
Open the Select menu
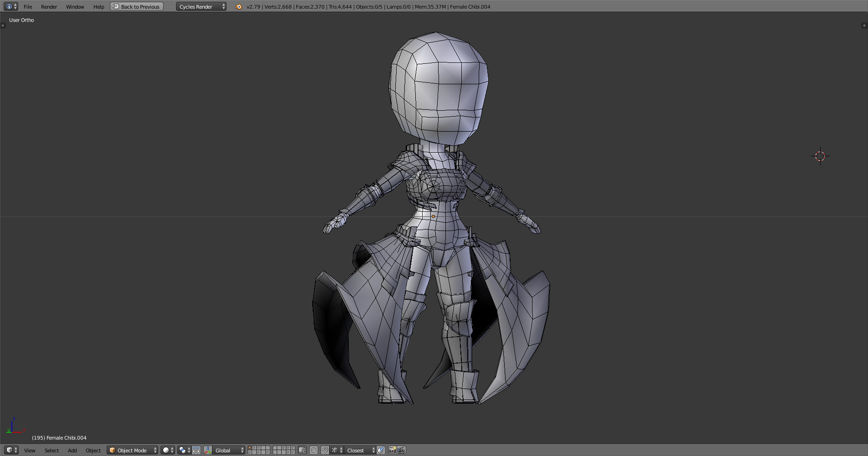pos(51,451)
